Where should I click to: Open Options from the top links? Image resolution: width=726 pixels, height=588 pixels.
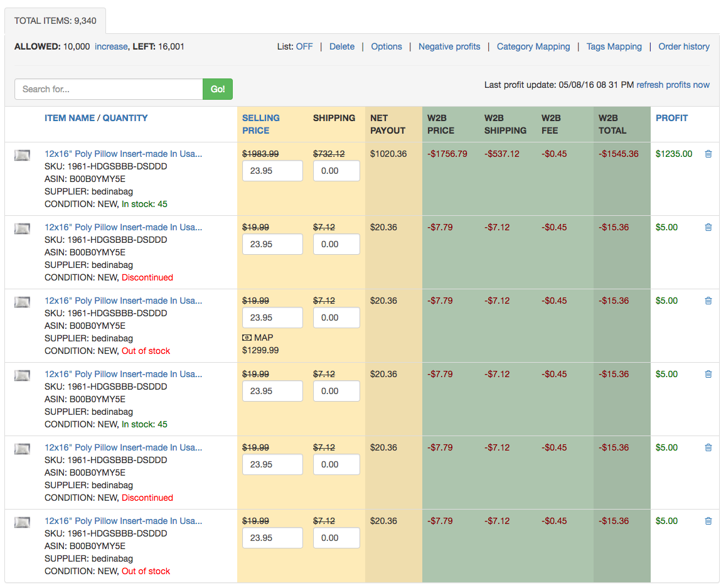386,46
